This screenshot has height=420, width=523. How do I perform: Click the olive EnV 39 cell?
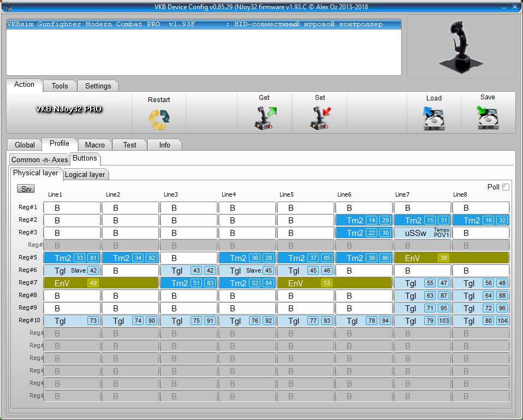[451, 258]
